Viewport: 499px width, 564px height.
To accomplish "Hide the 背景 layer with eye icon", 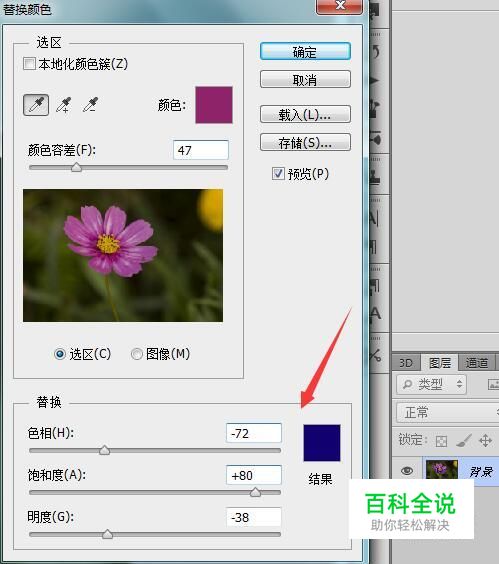I will 407,470.
